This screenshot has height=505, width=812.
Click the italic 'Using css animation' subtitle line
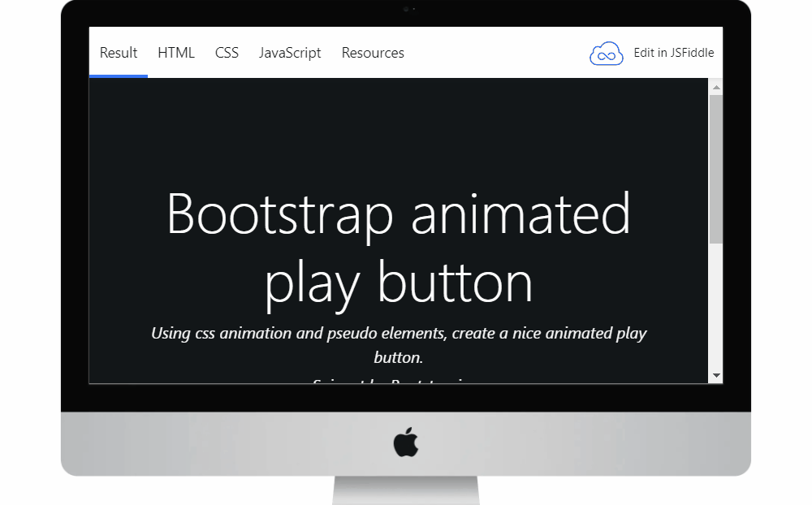click(x=398, y=334)
